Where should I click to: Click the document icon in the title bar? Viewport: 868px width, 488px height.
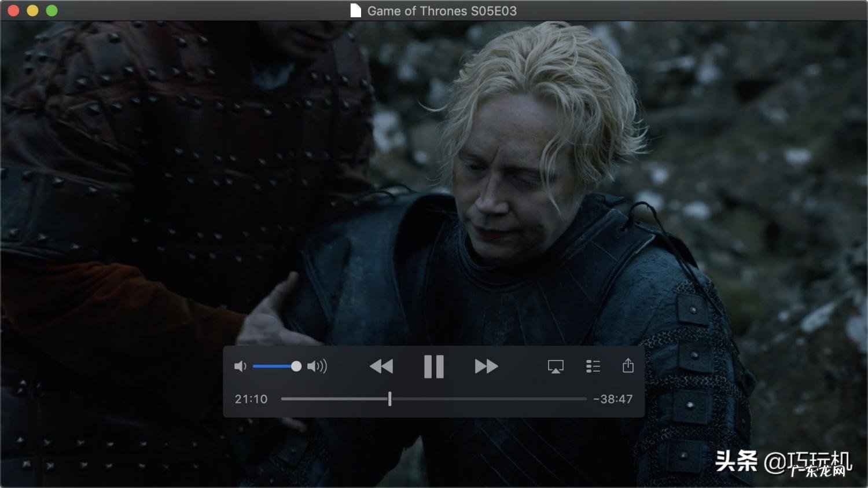click(356, 11)
